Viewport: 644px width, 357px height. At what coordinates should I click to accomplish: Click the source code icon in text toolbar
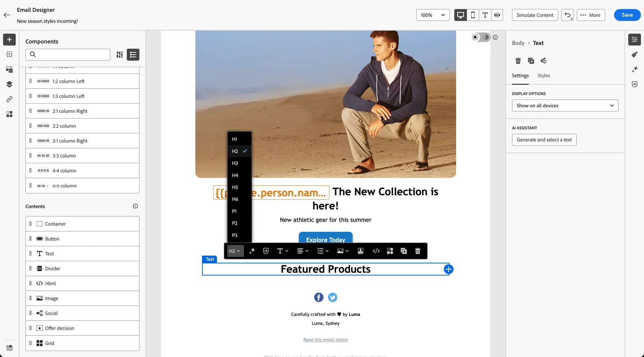click(x=376, y=251)
